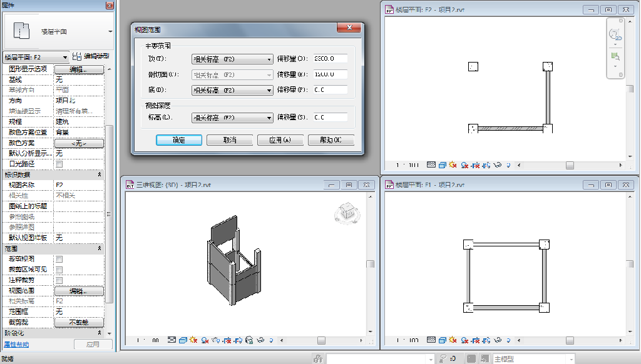Click the 视图深度 偏移量(S) input field
Viewport: 641px width, 364px height.
click(x=331, y=117)
